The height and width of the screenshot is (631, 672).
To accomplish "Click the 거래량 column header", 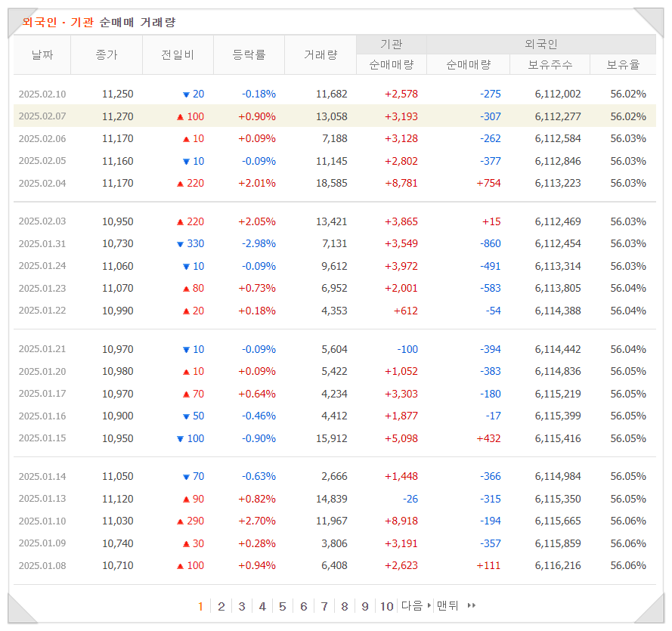I will point(321,55).
